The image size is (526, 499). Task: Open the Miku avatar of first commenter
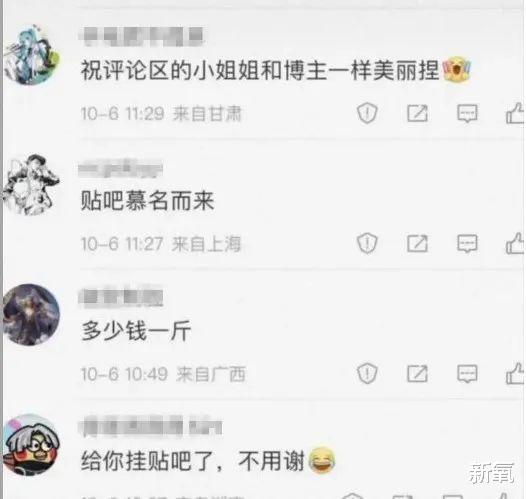click(x=31, y=56)
